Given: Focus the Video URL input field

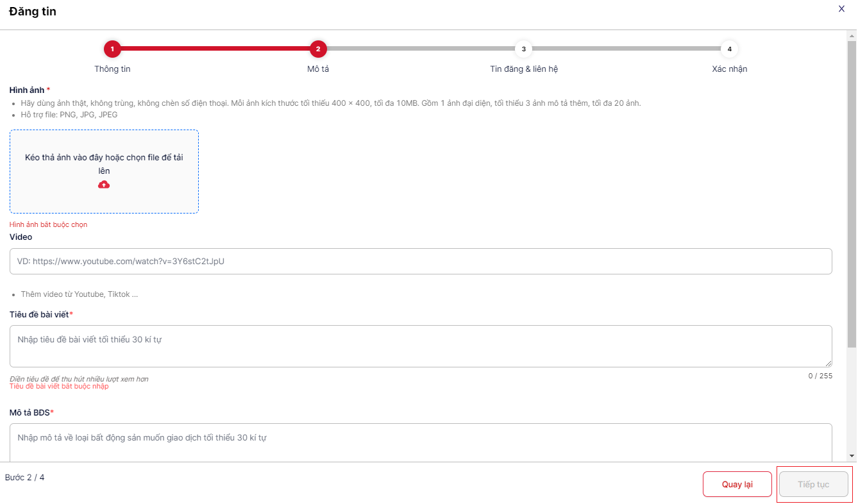Looking at the screenshot, I should [x=421, y=262].
